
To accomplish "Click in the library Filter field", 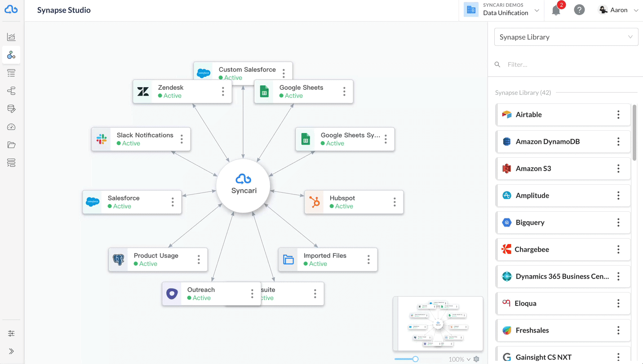I will pos(566,65).
